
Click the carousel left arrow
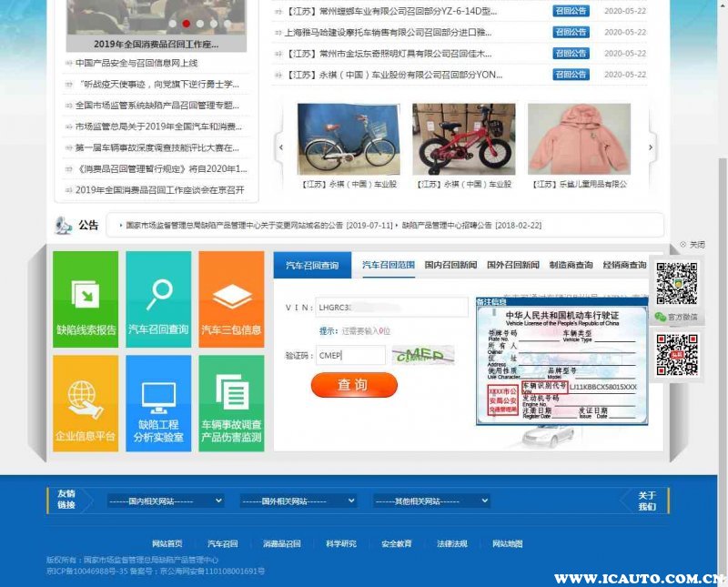[280, 147]
